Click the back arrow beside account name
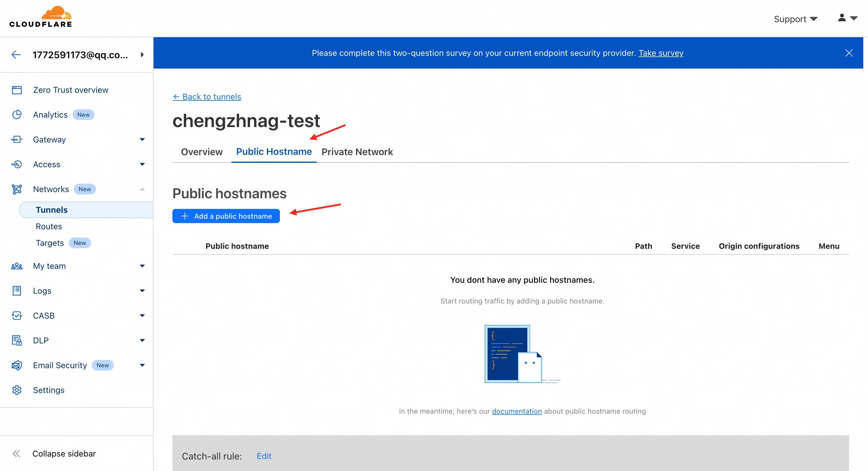The height and width of the screenshot is (471, 868). 16,55
